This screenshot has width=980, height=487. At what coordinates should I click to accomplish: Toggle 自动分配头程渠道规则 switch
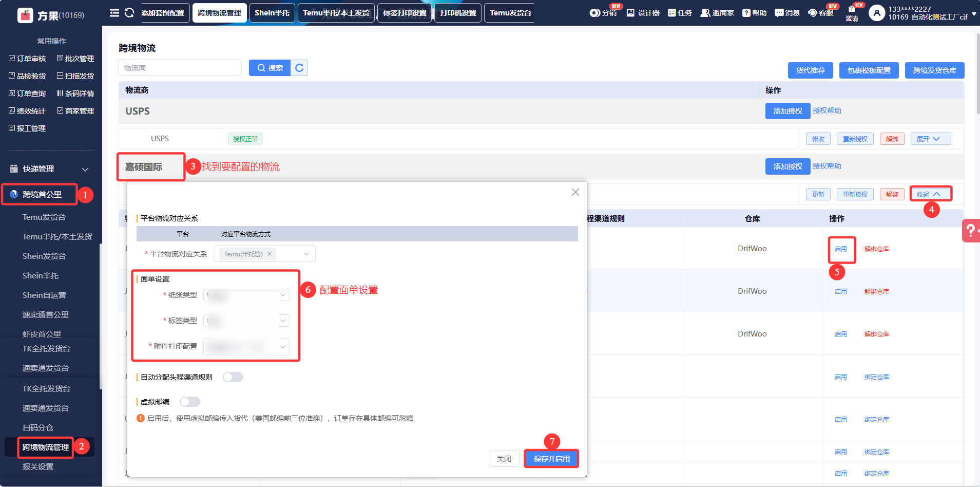tap(233, 377)
